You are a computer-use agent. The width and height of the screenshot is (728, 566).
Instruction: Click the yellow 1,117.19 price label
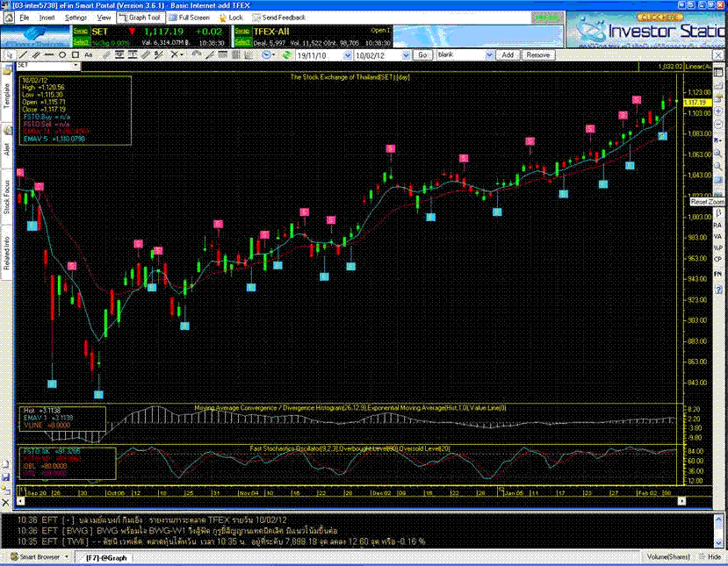pos(696,103)
